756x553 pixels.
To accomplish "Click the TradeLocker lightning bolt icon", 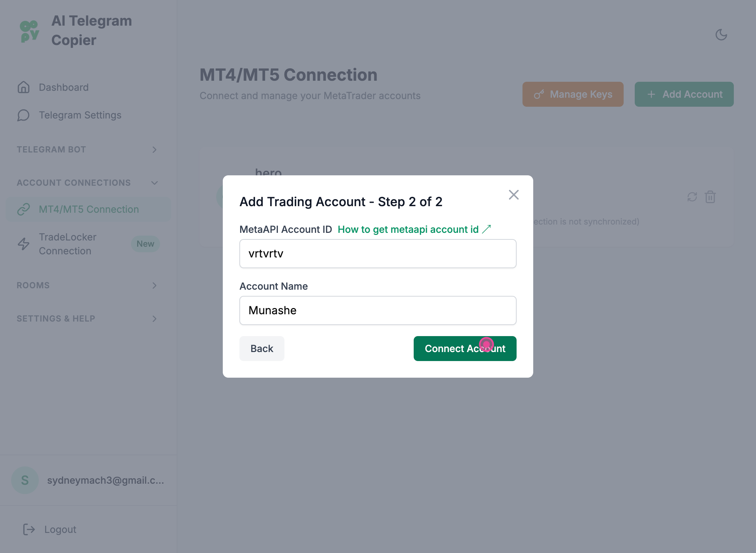I will point(24,244).
